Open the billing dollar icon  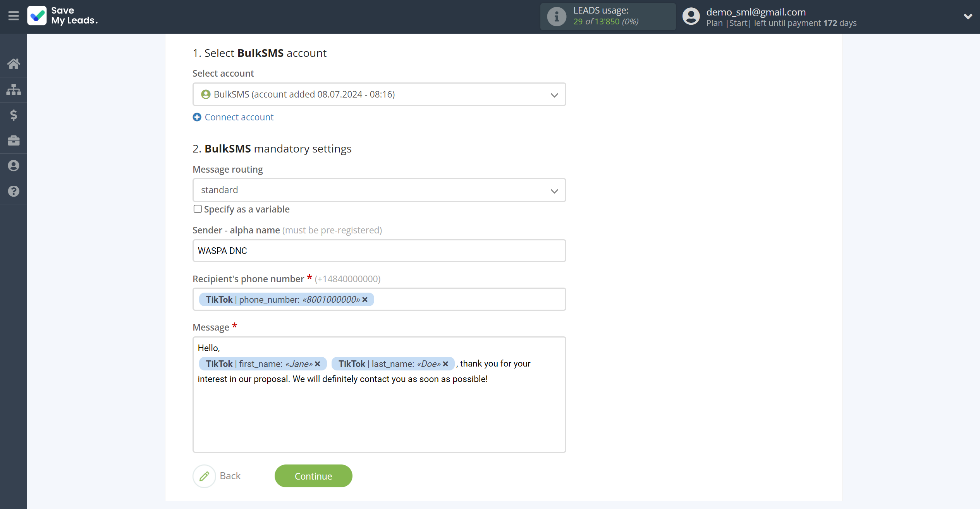pyautogui.click(x=14, y=115)
